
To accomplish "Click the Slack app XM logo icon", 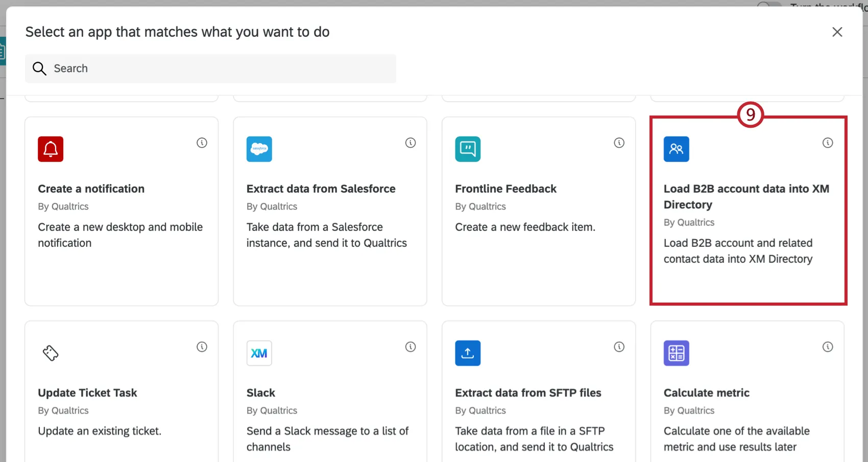I will click(259, 353).
